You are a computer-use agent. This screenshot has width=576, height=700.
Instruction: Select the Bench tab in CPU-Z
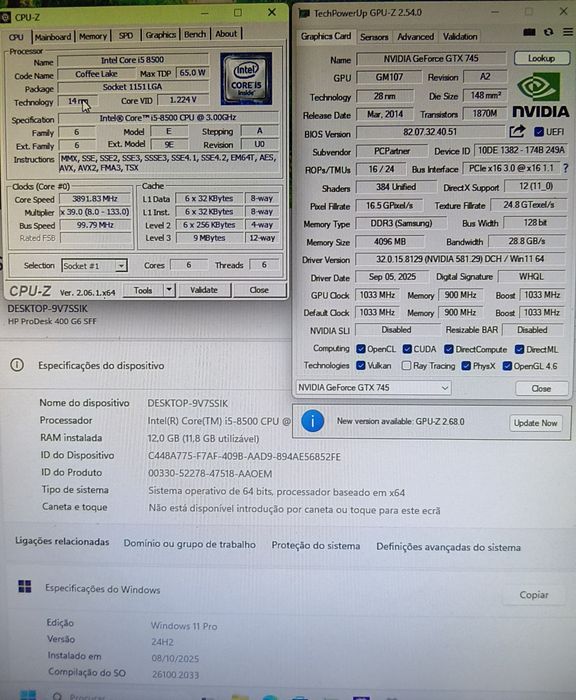[x=195, y=34]
